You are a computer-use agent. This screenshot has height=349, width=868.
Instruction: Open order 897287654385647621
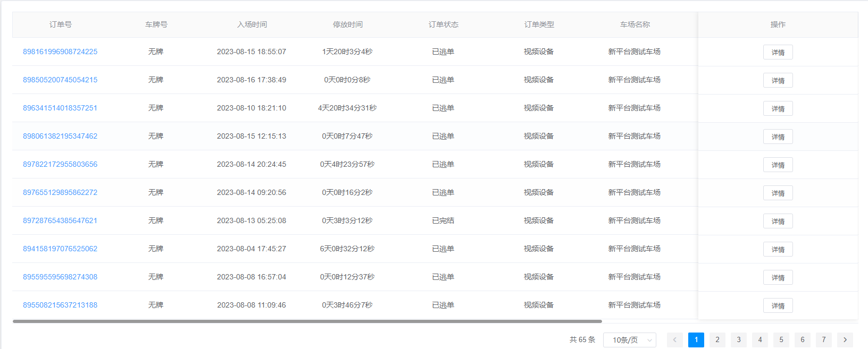pos(60,220)
